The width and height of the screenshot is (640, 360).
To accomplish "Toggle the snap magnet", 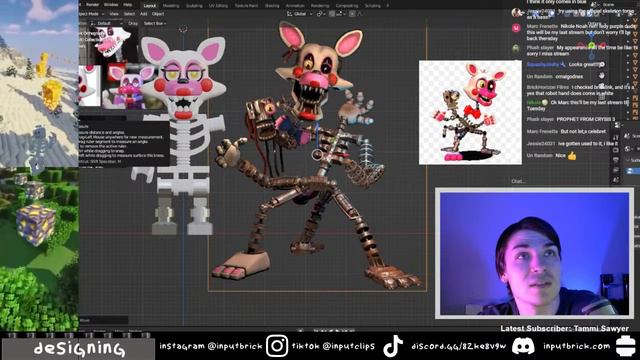I will (x=332, y=14).
